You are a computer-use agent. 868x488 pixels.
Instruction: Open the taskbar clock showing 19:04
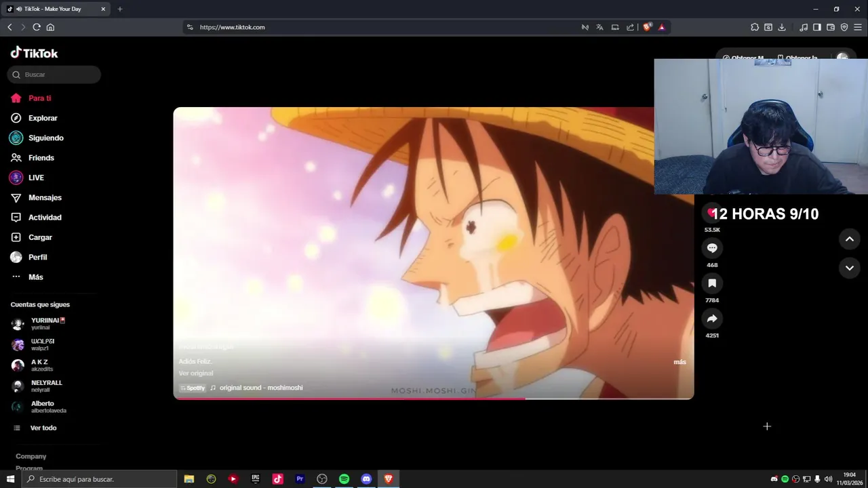[850, 479]
